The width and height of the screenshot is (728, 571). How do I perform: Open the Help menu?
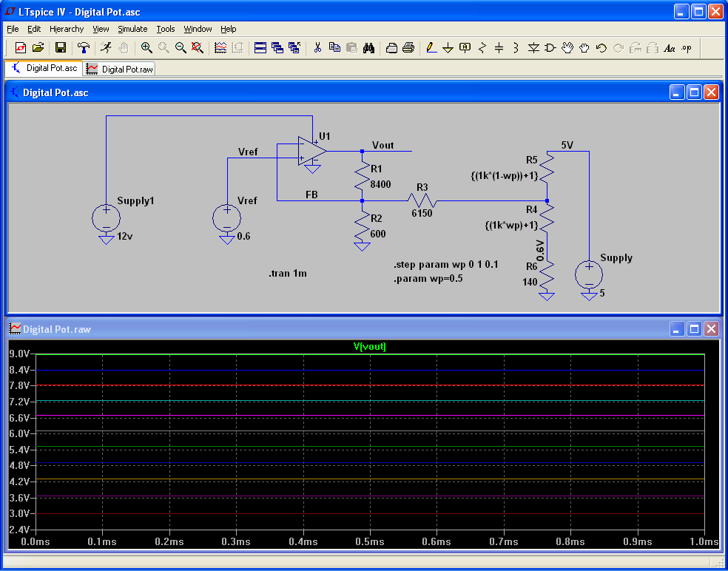228,29
